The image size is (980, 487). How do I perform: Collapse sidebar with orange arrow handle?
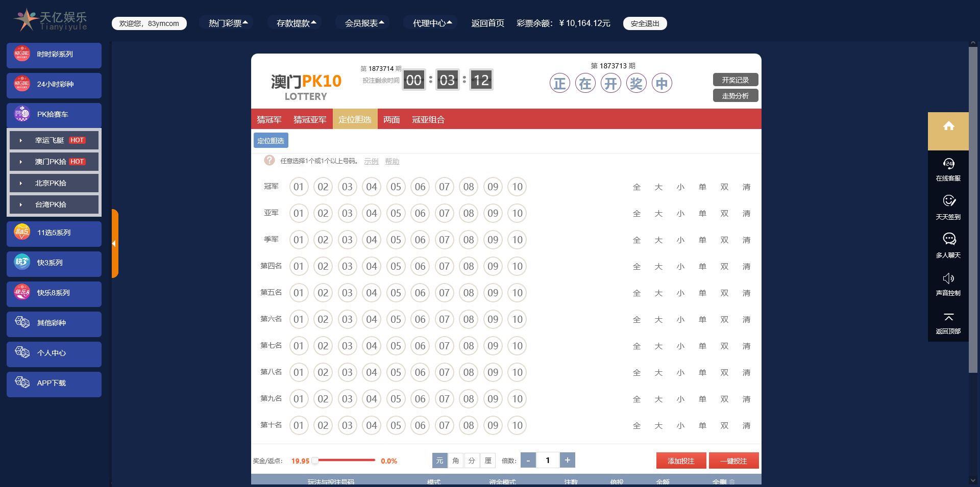[115, 243]
